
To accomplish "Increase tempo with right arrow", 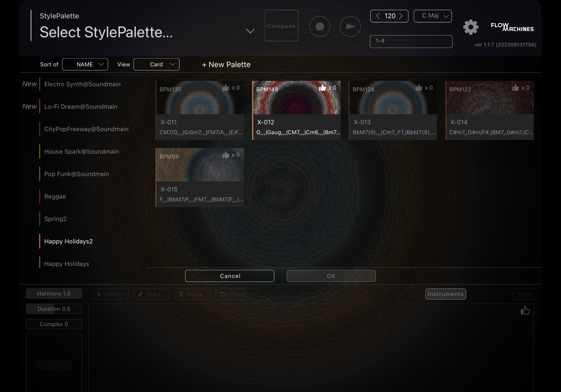I will [401, 16].
